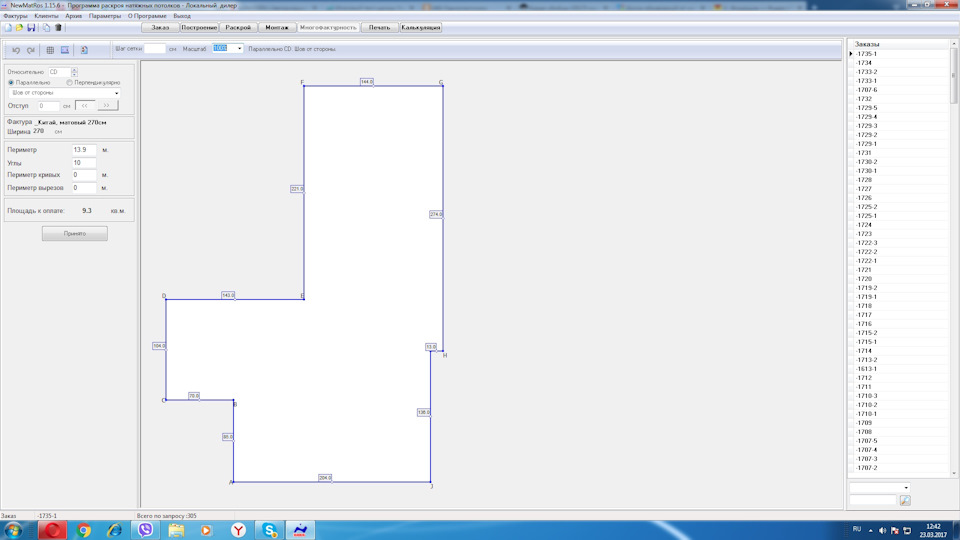This screenshot has height=540, width=960.
Task: Click the 204.0 dimension label on the bottom side
Action: [x=325, y=478]
